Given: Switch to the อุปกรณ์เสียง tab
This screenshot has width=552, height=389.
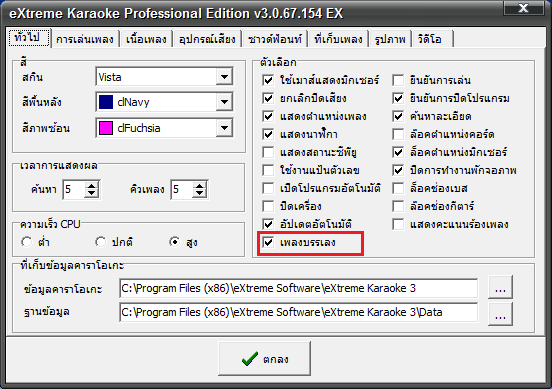Looking at the screenshot, I should [x=207, y=39].
